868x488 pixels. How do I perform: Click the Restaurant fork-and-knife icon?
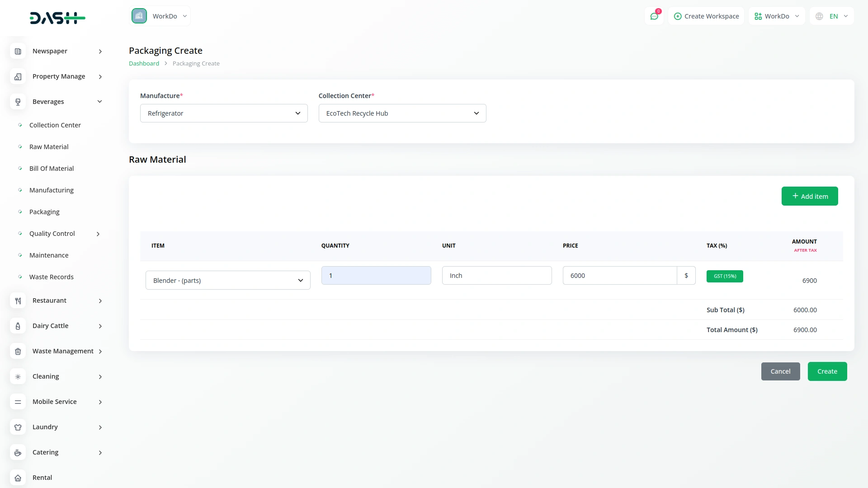[18, 301]
